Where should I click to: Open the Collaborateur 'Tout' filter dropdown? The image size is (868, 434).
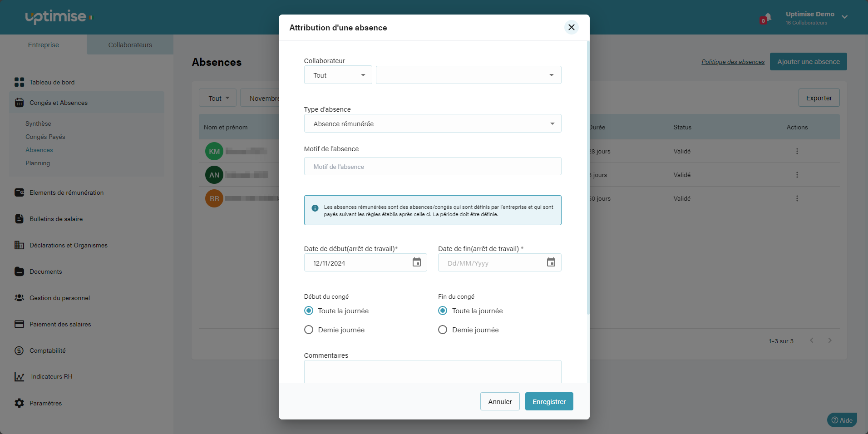tap(338, 75)
